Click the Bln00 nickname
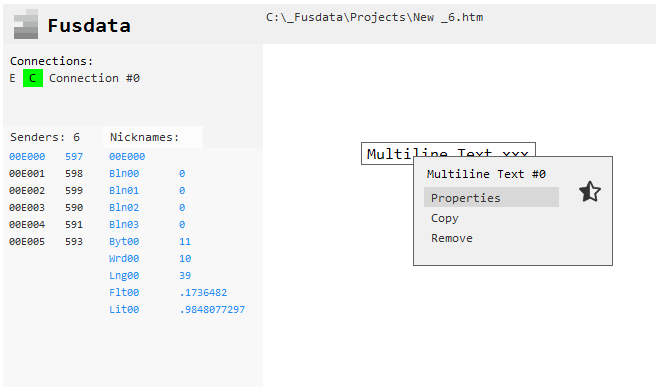This screenshot has height=387, width=656. pos(124,174)
